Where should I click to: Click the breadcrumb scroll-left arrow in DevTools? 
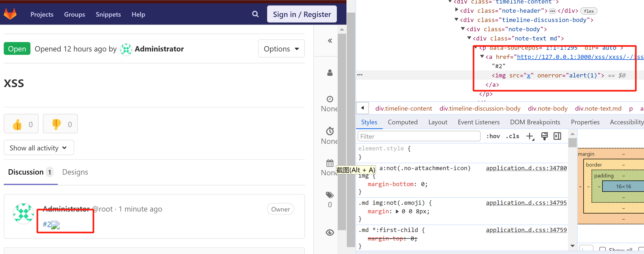click(363, 108)
